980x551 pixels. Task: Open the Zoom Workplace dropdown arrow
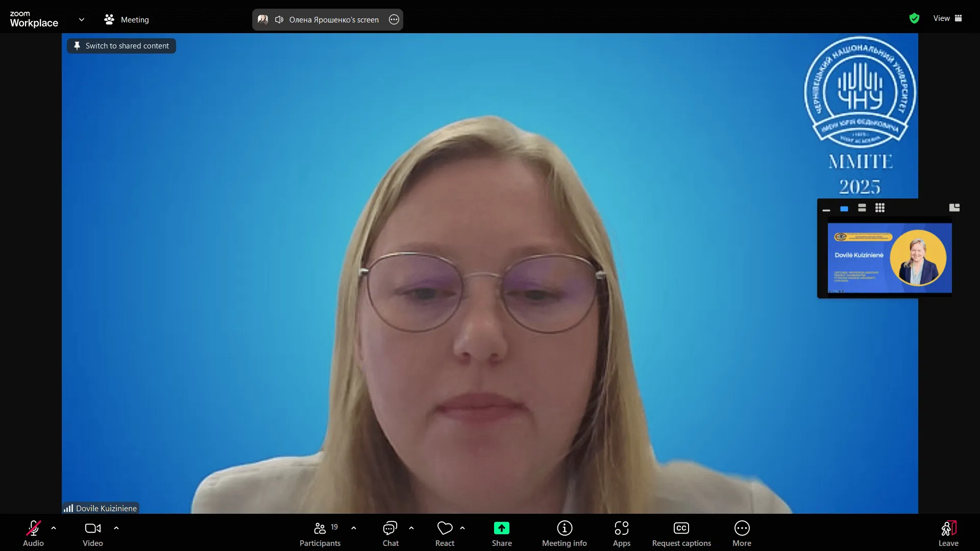click(82, 19)
